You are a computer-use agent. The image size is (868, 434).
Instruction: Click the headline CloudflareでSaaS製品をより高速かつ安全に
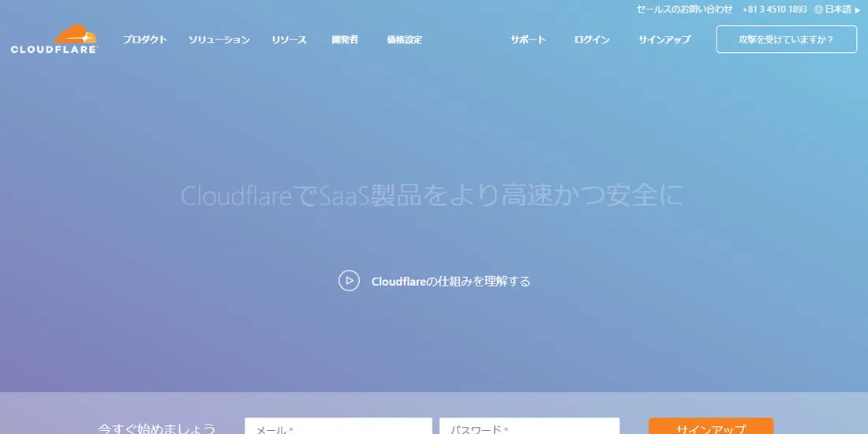point(432,196)
